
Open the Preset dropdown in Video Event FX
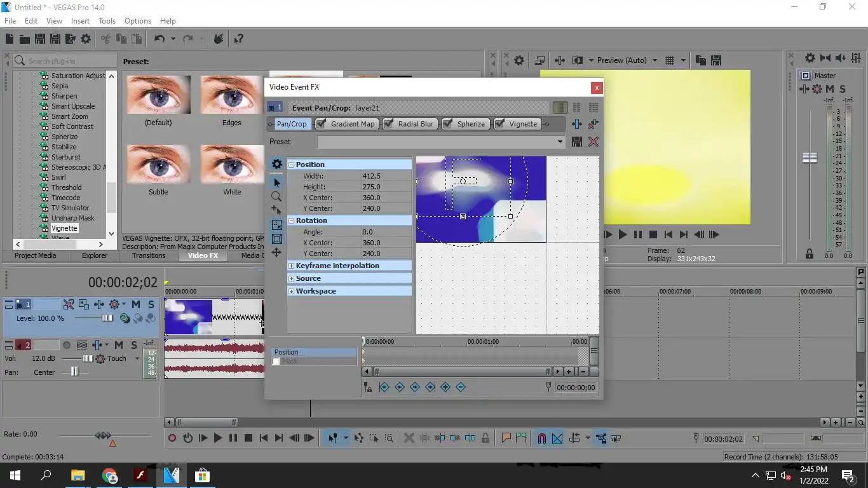tap(560, 142)
